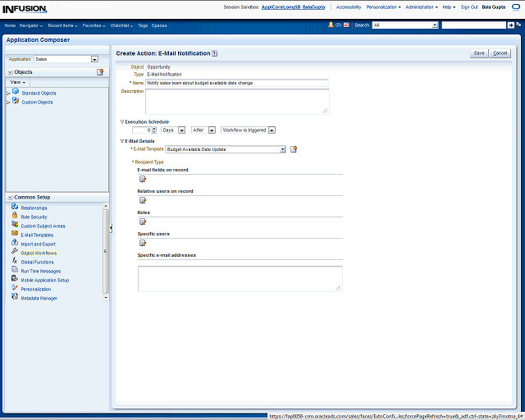
Task: Click help icon next to Create Action title
Action: (215, 53)
